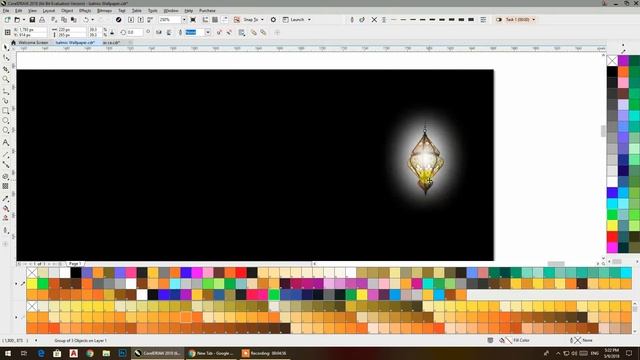Open the File menu
This screenshot has width=640, height=360.
[x=6, y=11]
